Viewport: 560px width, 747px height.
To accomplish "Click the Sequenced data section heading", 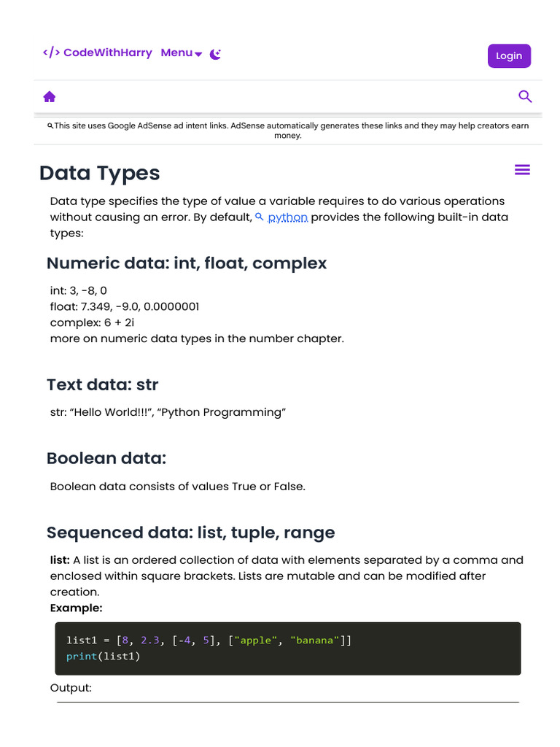I will pyautogui.click(x=190, y=533).
